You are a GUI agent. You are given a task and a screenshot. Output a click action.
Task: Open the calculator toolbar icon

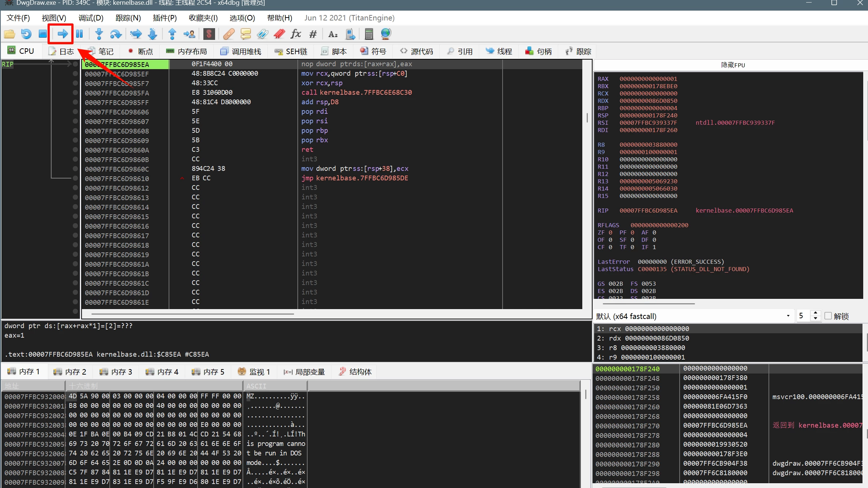[x=369, y=34]
